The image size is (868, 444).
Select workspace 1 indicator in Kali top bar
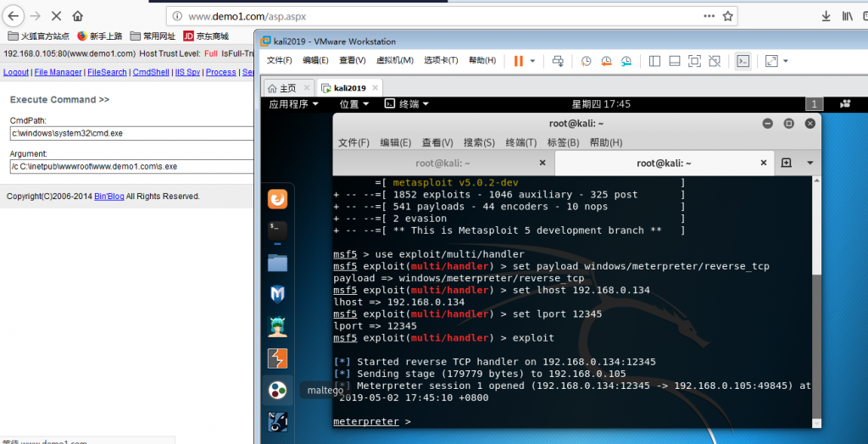click(815, 104)
